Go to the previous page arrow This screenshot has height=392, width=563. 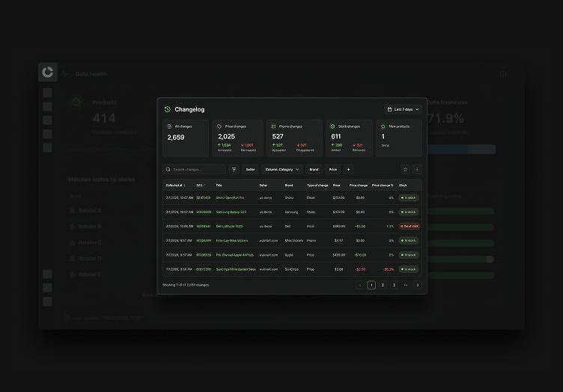360,285
